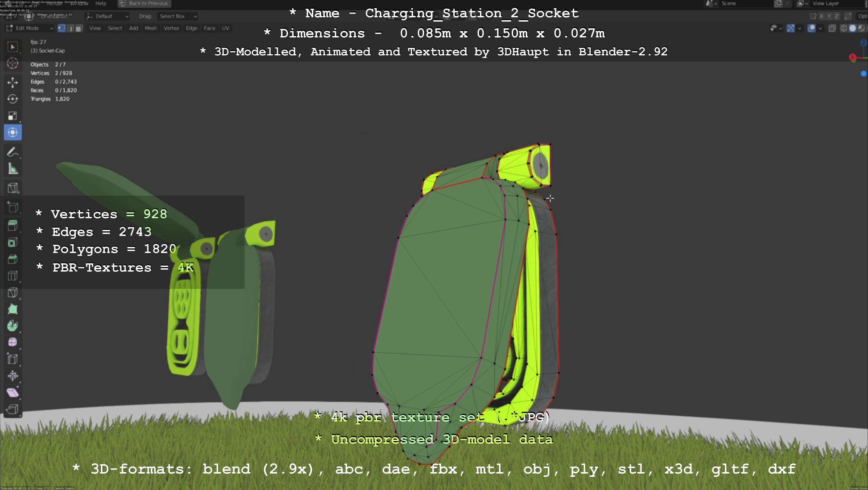Image resolution: width=868 pixels, height=490 pixels.
Task: Click the blue Z axis gizmo
Action: coord(864,43)
